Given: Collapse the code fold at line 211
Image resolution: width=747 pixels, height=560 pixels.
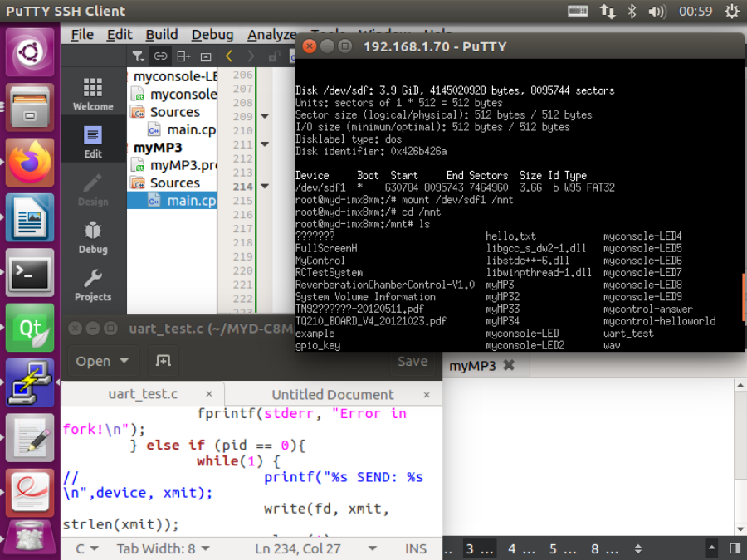Looking at the screenshot, I should click(265, 144).
